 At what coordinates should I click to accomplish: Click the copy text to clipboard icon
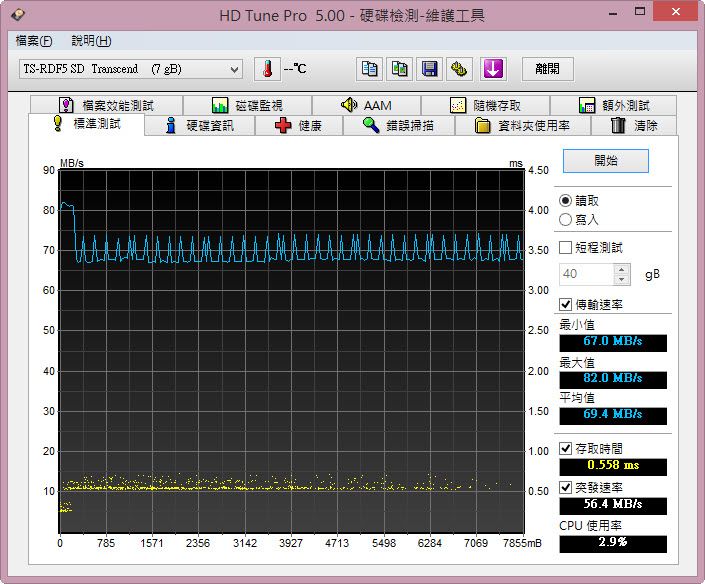[369, 69]
